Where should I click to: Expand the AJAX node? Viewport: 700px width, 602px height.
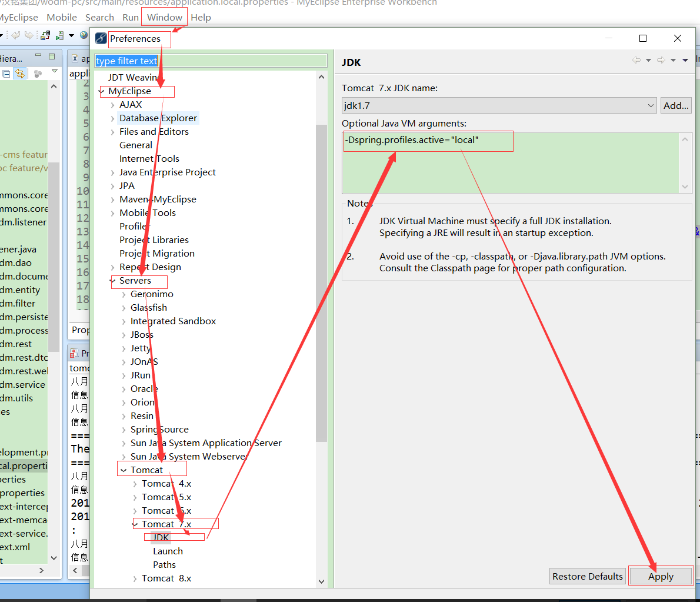click(112, 105)
